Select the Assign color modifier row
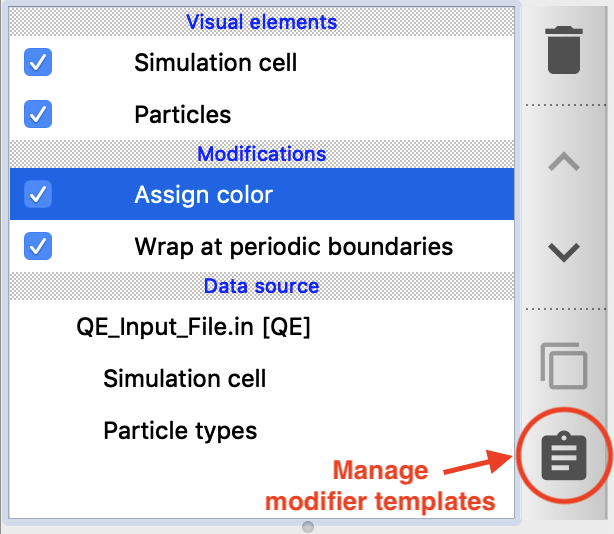 [x=204, y=194]
